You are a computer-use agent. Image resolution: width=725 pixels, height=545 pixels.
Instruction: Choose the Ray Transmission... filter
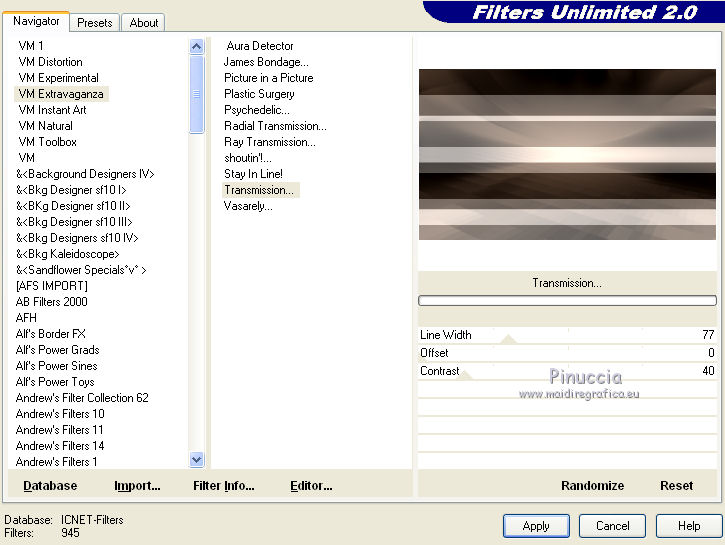pos(270,142)
